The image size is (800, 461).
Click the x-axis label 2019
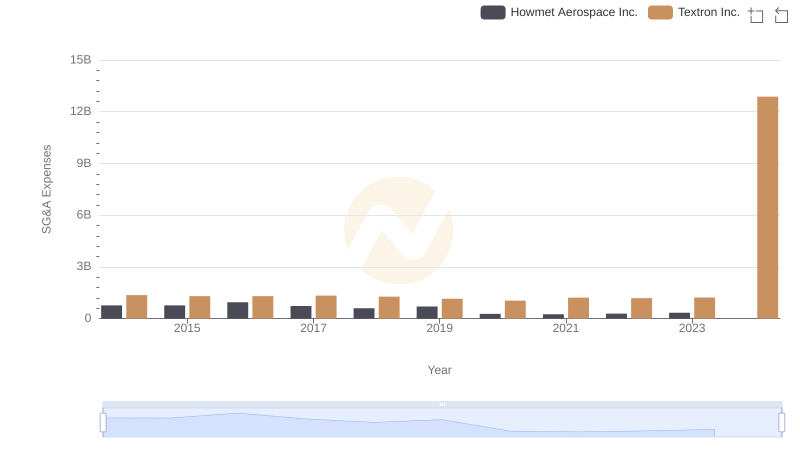439,328
